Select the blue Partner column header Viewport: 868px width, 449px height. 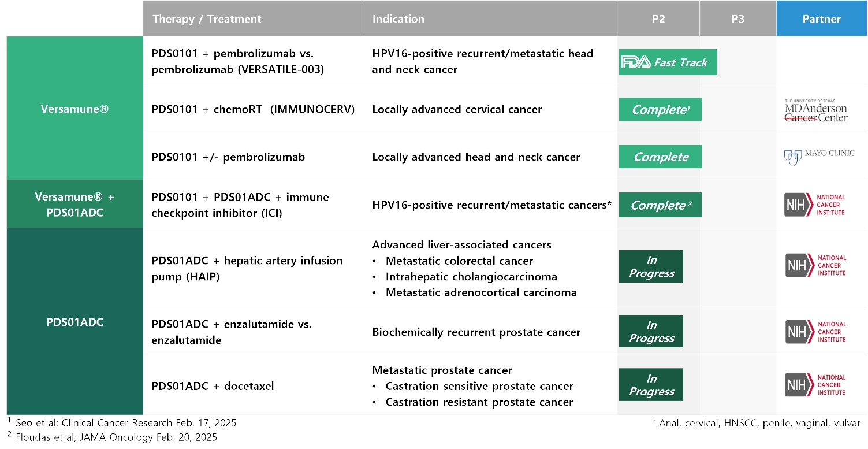[x=821, y=19]
